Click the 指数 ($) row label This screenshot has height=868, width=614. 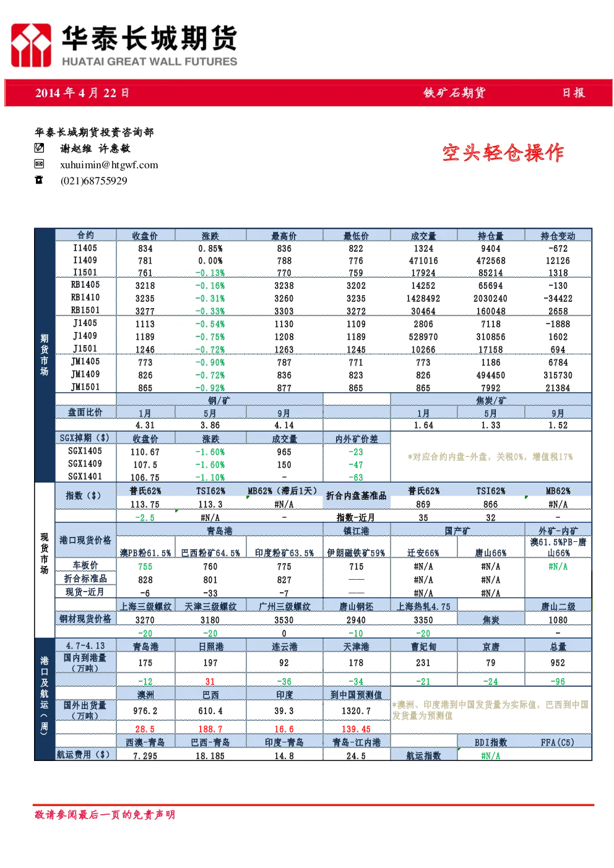[83, 496]
